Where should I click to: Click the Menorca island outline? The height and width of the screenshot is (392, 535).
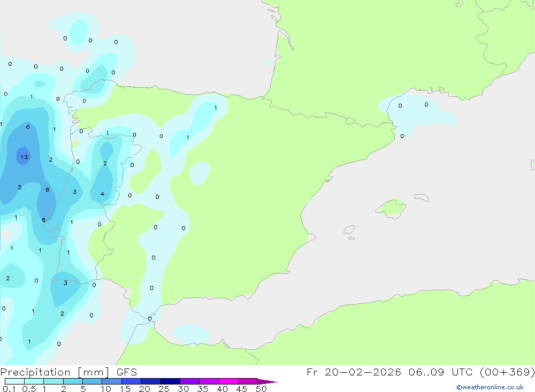[x=422, y=197]
